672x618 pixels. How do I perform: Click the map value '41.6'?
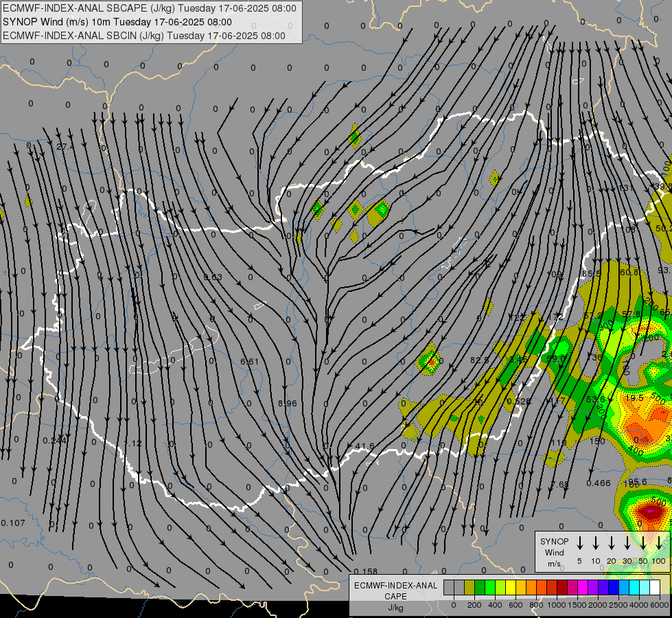pos(364,446)
